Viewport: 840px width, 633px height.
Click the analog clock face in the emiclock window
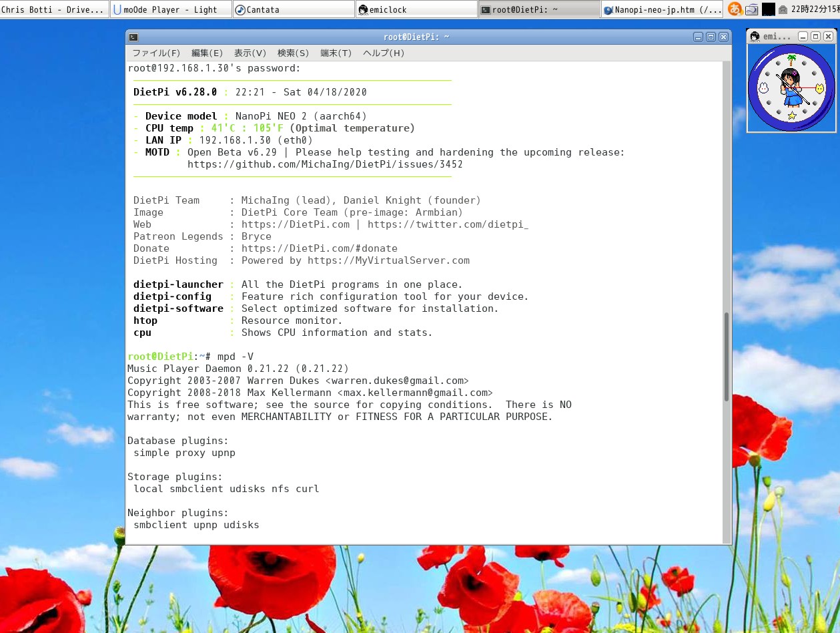[x=791, y=87]
